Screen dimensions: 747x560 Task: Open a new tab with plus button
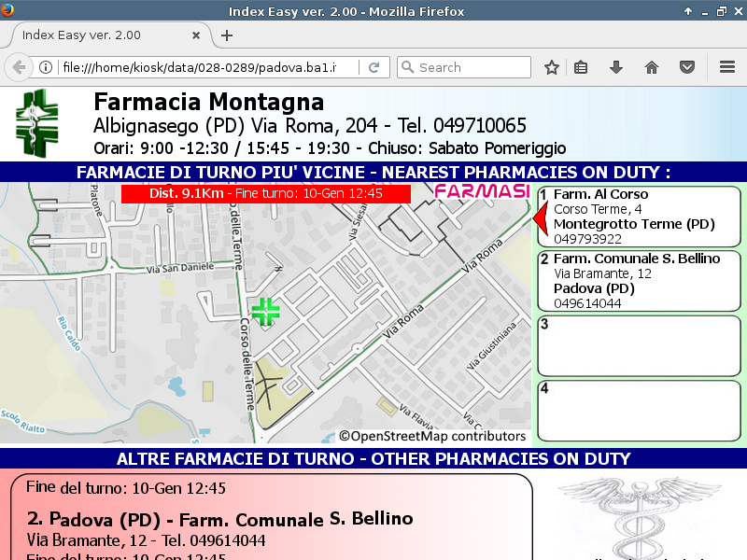pyautogui.click(x=227, y=35)
